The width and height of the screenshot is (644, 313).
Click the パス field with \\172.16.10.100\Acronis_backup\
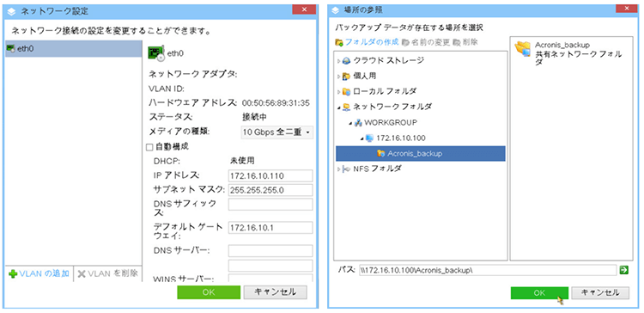coord(488,270)
